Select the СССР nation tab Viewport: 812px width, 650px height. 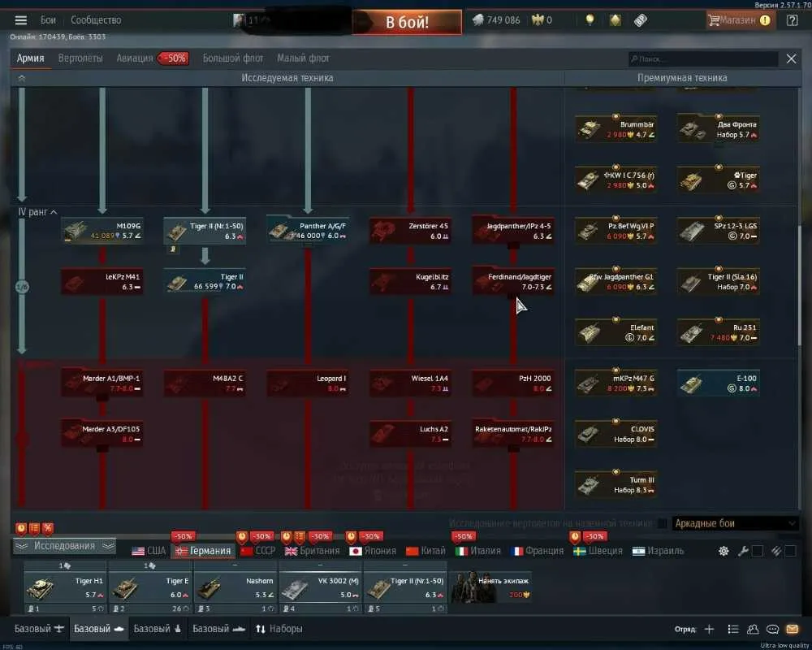tap(258, 551)
